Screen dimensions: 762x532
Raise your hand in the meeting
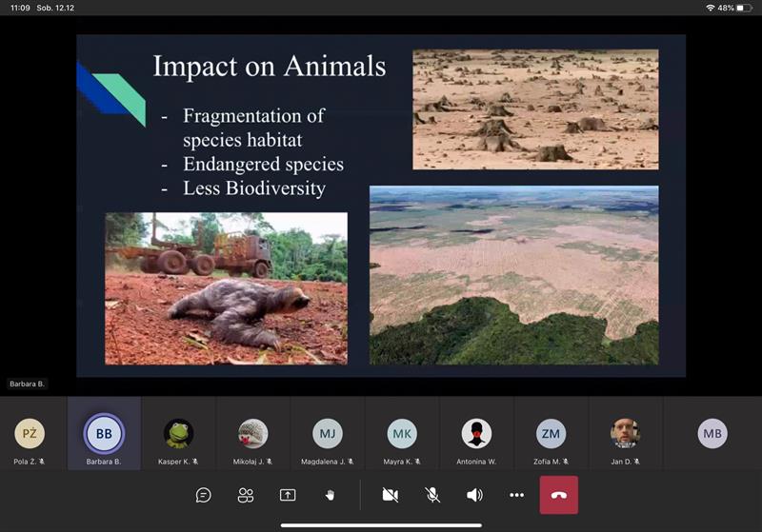tap(331, 495)
